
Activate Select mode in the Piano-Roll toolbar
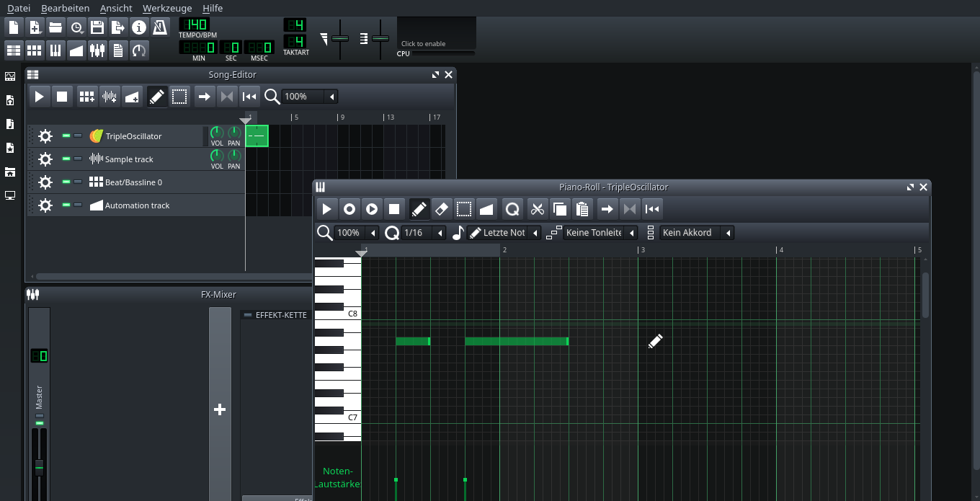tap(464, 208)
